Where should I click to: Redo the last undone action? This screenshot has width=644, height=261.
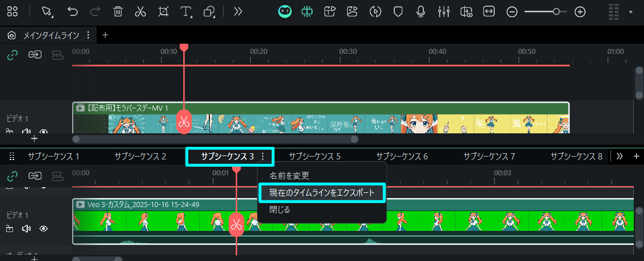click(95, 11)
